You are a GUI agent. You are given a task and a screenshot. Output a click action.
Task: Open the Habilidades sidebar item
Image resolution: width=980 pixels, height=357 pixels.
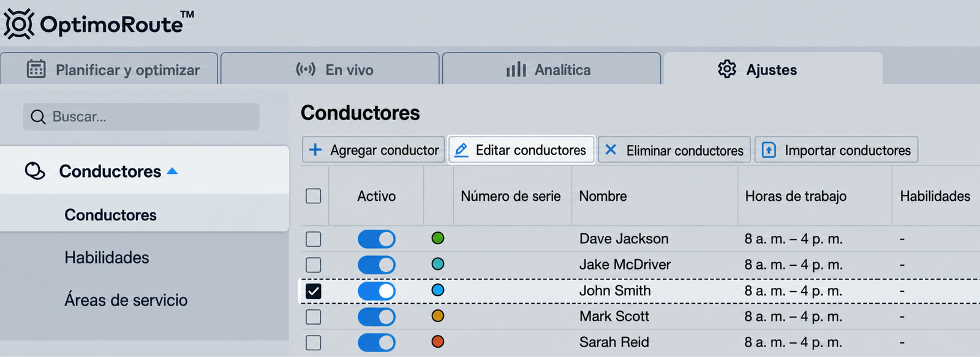tap(107, 257)
